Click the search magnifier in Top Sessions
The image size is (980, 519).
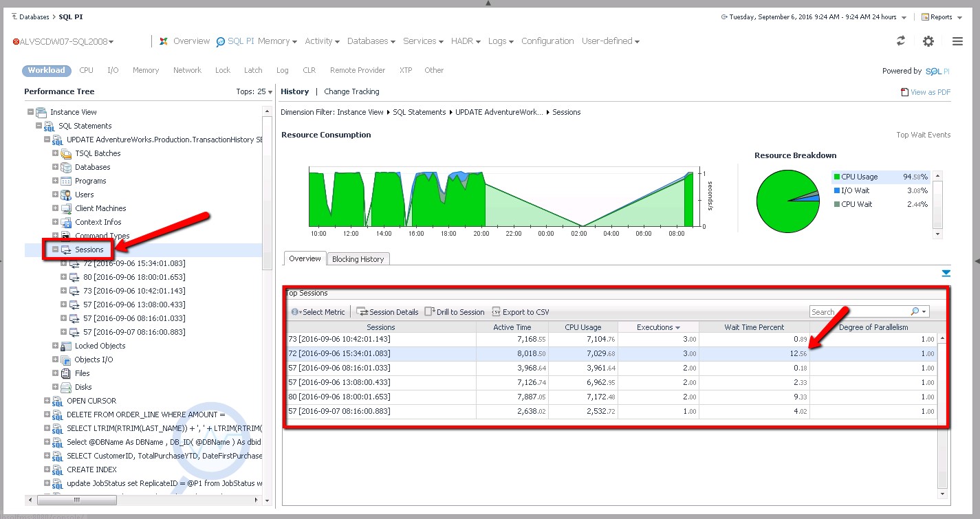(915, 312)
